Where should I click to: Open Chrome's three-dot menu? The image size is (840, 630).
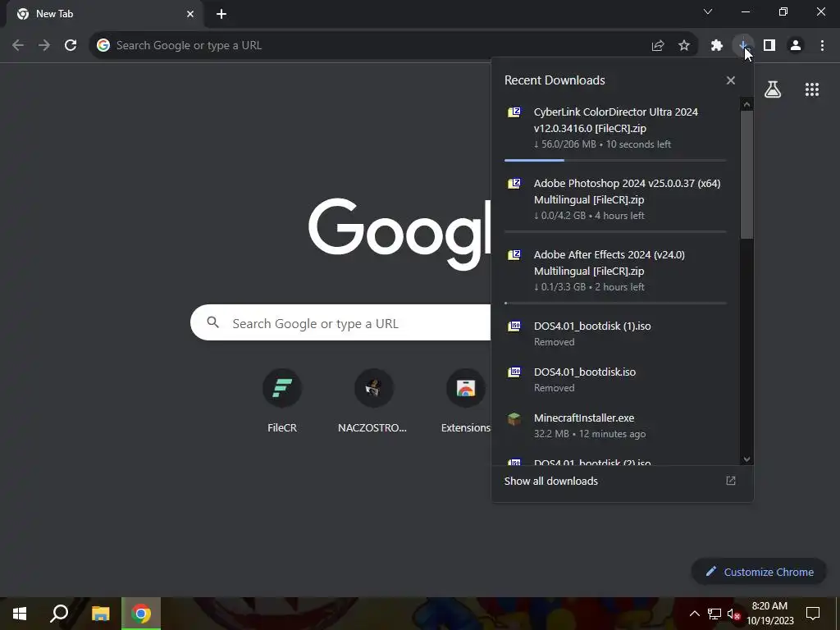822,46
